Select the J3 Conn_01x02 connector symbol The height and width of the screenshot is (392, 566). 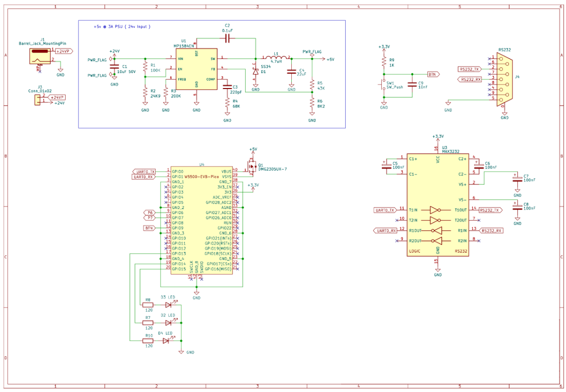pos(38,99)
